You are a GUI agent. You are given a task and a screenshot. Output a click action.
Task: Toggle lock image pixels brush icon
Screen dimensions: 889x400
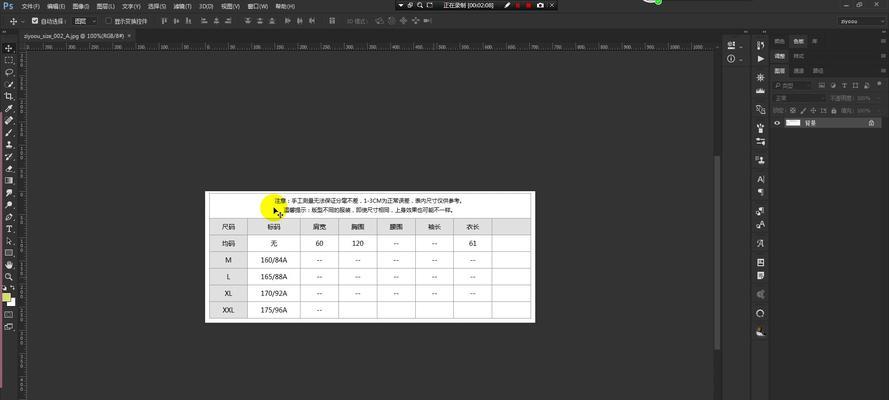click(802, 110)
